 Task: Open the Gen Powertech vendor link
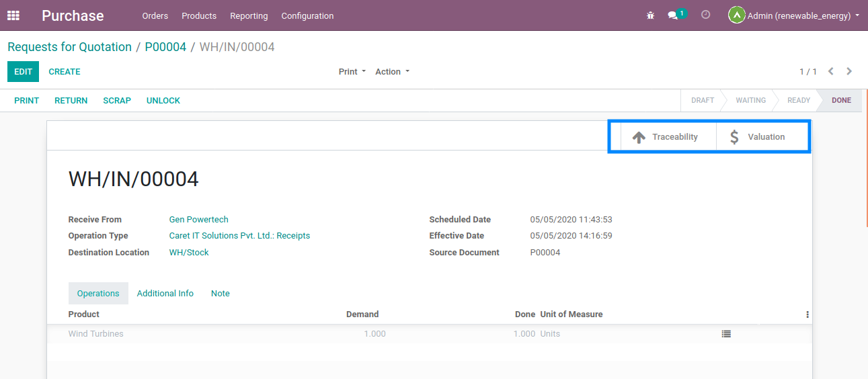(x=198, y=220)
